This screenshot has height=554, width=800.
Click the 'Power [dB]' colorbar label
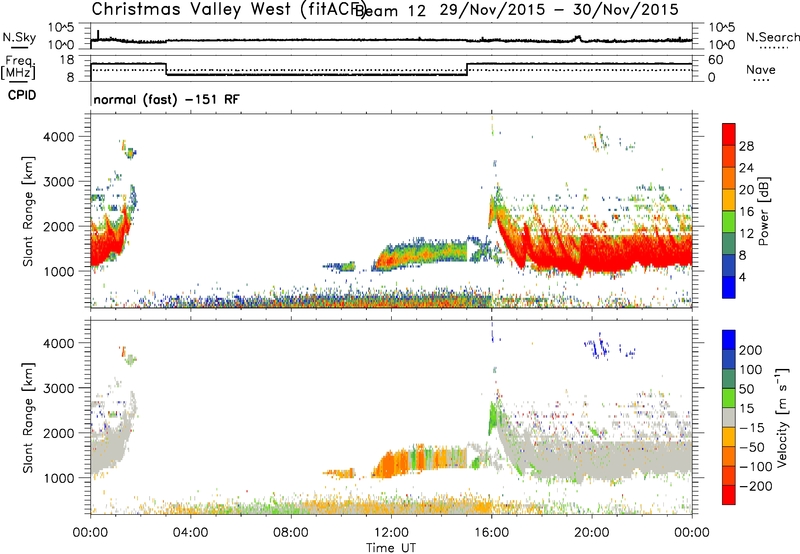[763, 211]
